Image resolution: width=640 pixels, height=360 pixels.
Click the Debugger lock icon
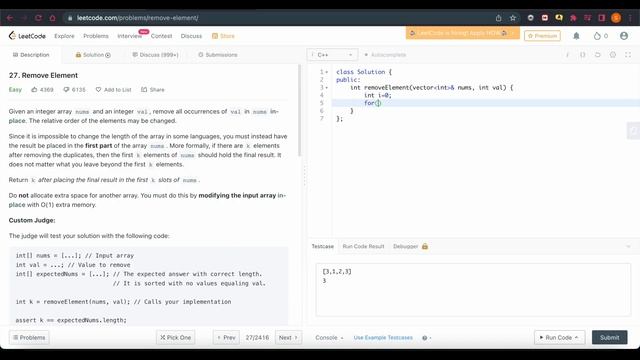[x=425, y=246]
